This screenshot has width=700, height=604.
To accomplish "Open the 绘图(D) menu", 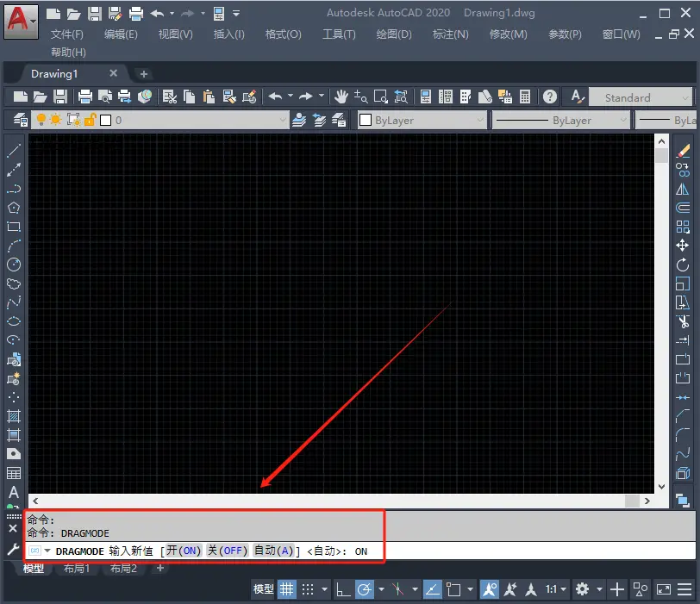I will [x=394, y=34].
